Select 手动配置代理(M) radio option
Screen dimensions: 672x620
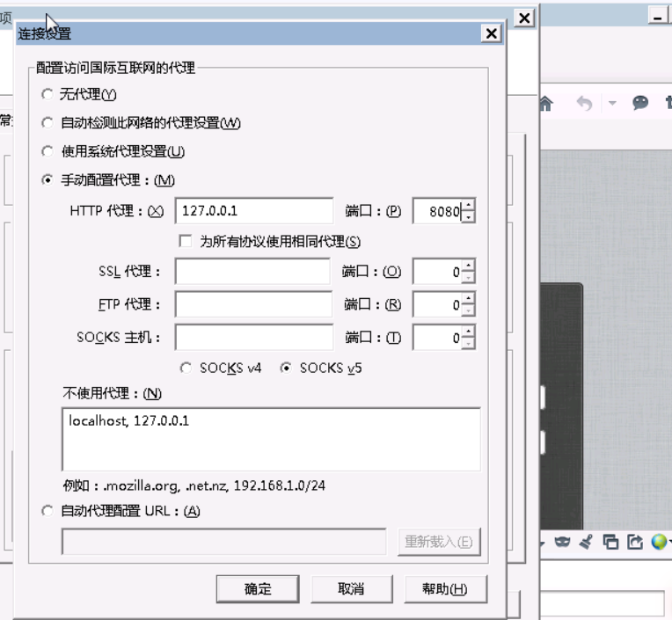[x=47, y=180]
